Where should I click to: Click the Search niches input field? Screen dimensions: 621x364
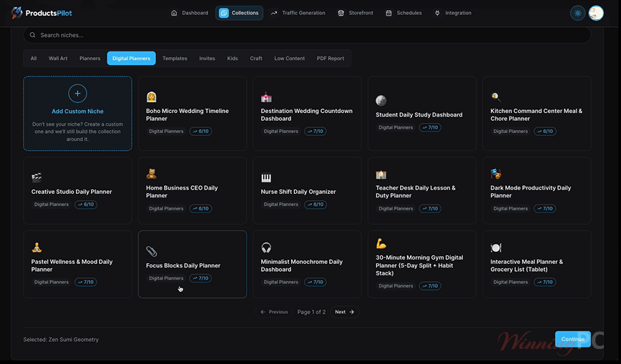click(307, 35)
